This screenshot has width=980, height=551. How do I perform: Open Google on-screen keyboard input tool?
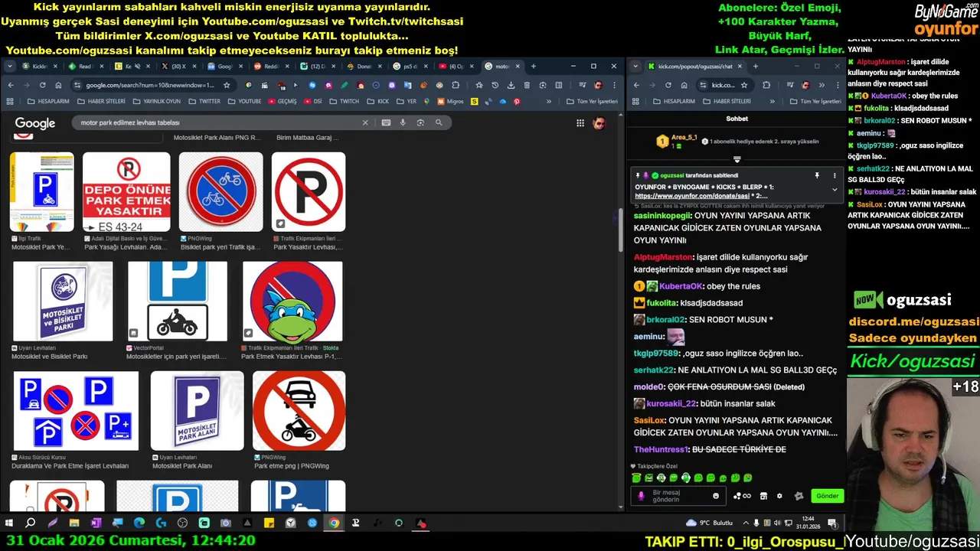[386, 122]
